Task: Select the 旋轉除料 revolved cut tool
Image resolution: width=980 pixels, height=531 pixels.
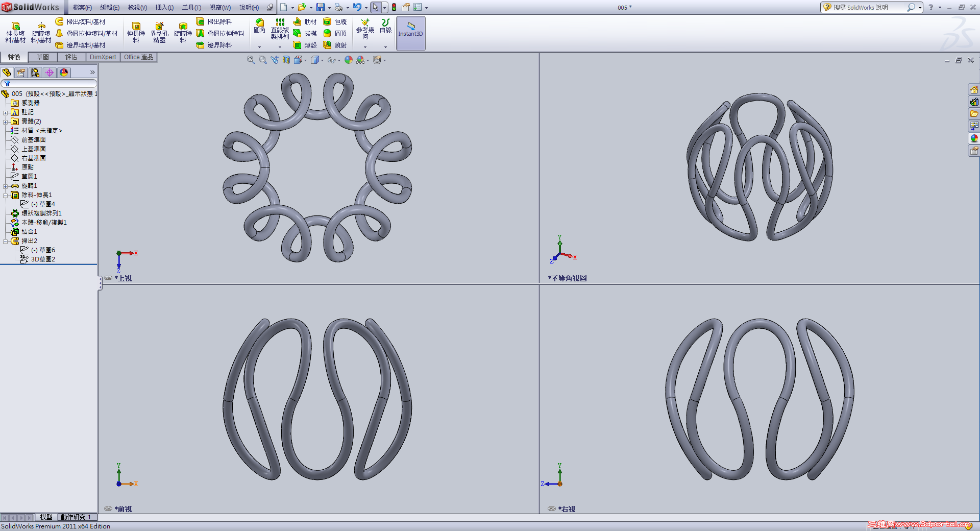Action: [183, 33]
